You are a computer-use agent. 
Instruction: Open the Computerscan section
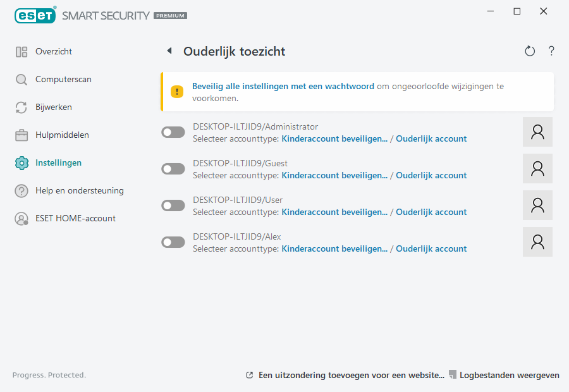(63, 79)
